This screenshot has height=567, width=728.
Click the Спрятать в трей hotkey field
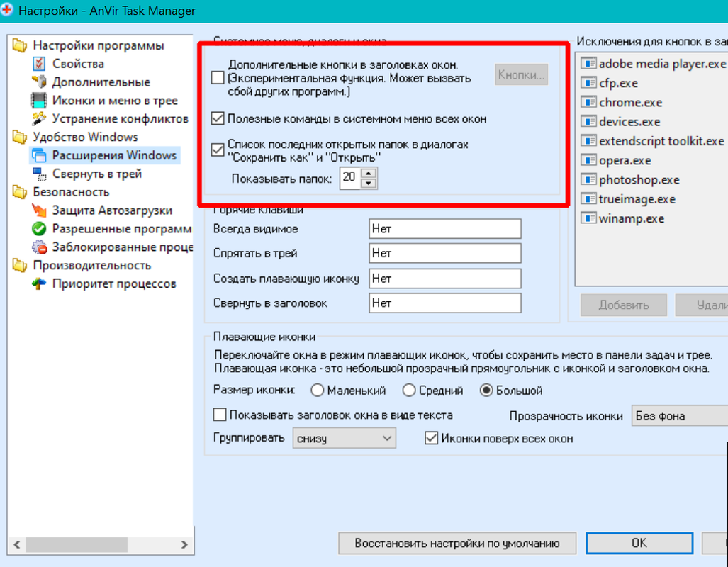click(x=444, y=254)
